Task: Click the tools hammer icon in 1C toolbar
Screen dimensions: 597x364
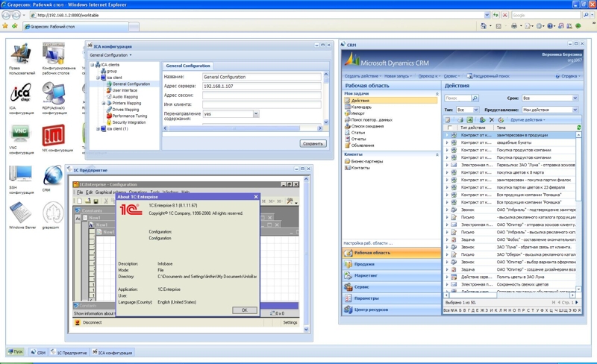Action: point(290,201)
